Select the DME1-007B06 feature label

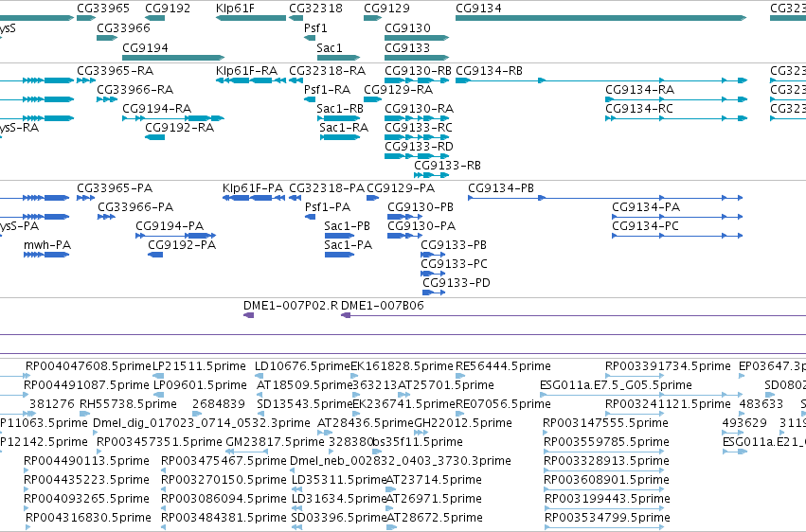[383, 306]
